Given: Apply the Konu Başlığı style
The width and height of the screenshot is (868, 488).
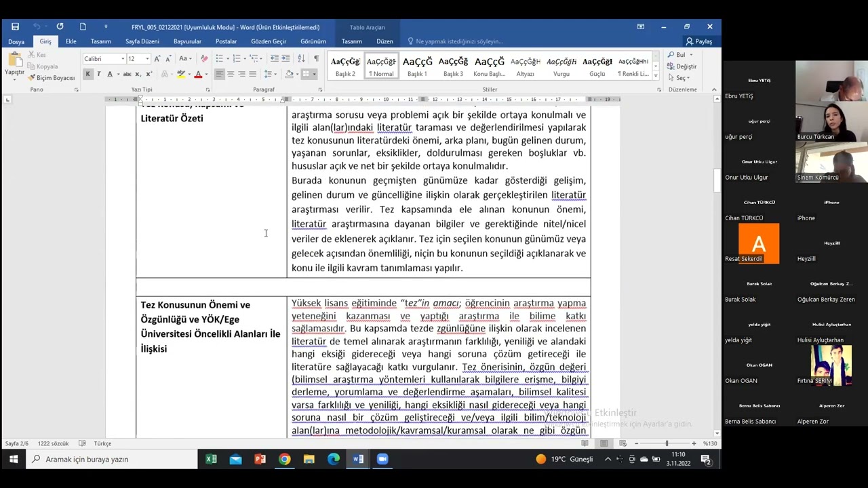Looking at the screenshot, I should point(489,66).
